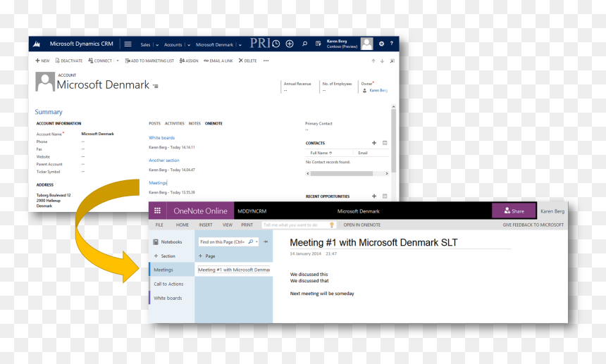Image resolution: width=606 pixels, height=364 pixels.
Task: Click Connect in the command bar
Action: (100, 61)
